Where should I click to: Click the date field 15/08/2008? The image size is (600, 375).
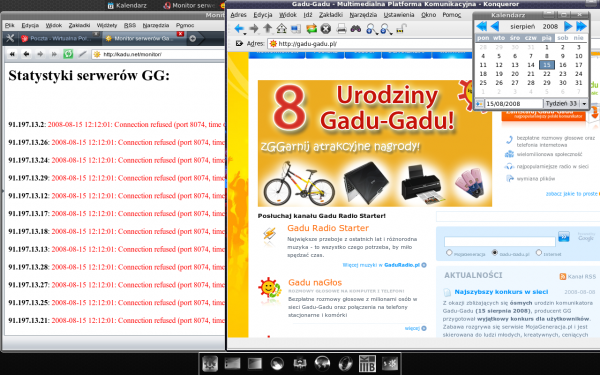click(514, 104)
